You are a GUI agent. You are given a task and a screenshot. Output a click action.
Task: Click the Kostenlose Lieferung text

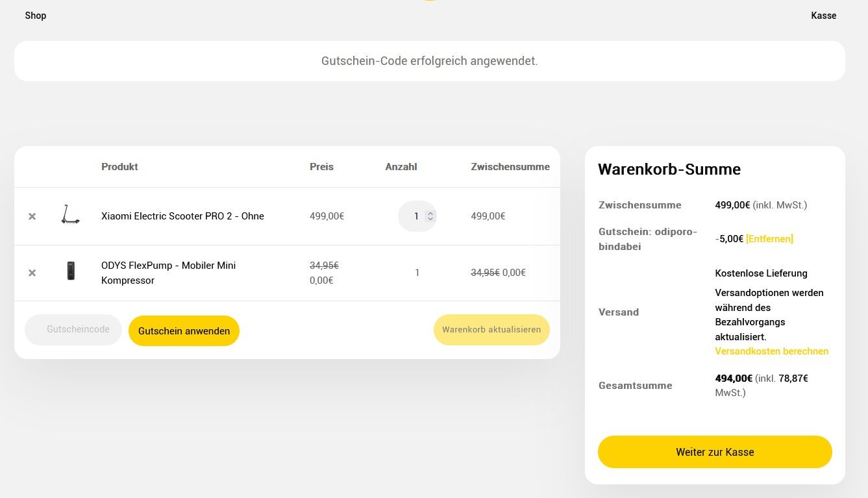[x=761, y=273]
